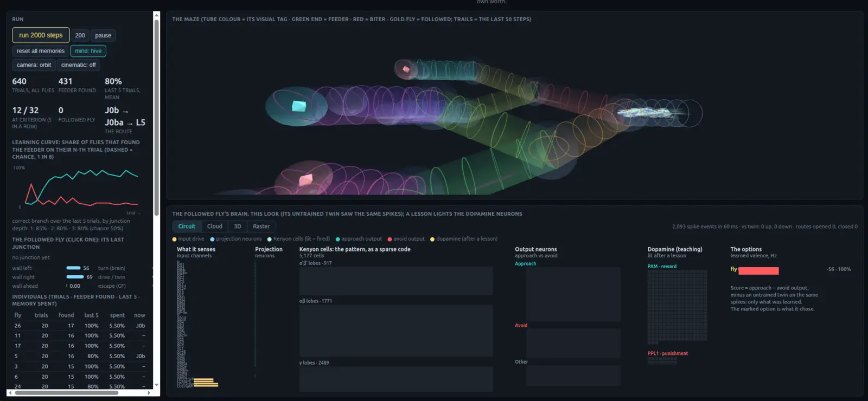Click the red fly valence bar
Image resolution: width=868 pixels, height=401 pixels.
click(758, 270)
